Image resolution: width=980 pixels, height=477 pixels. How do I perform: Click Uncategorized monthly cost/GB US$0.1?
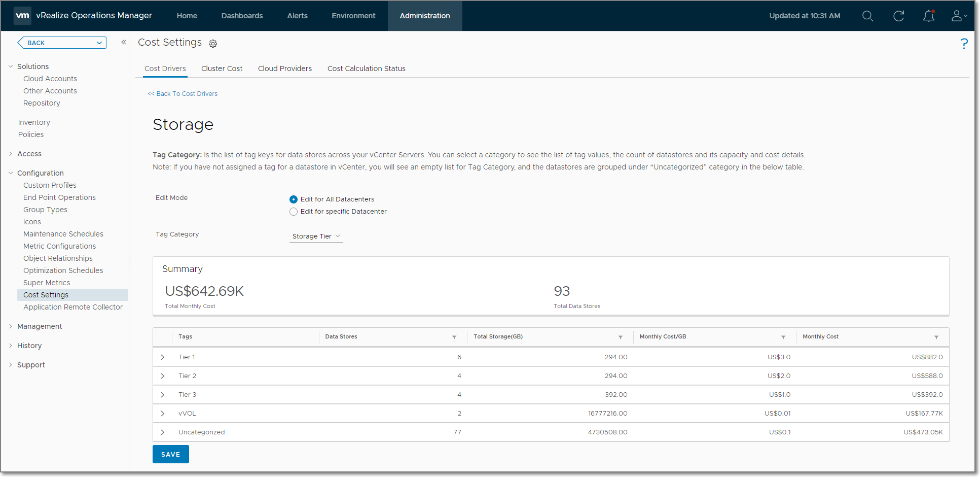pos(780,432)
